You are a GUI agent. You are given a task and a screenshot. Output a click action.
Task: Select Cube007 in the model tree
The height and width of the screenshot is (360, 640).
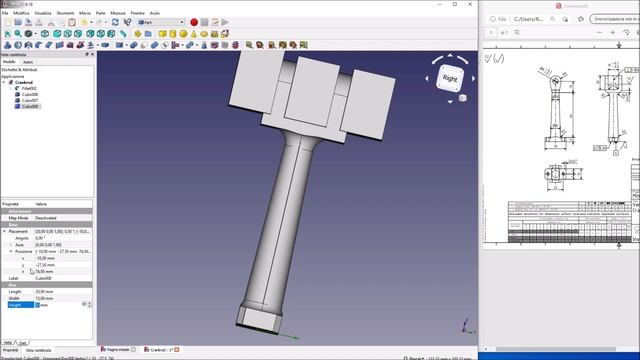[x=30, y=100]
